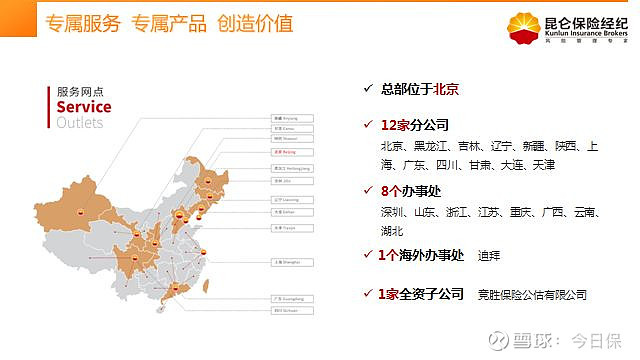Click the Heilongjiang marker on the map

[x=208, y=181]
